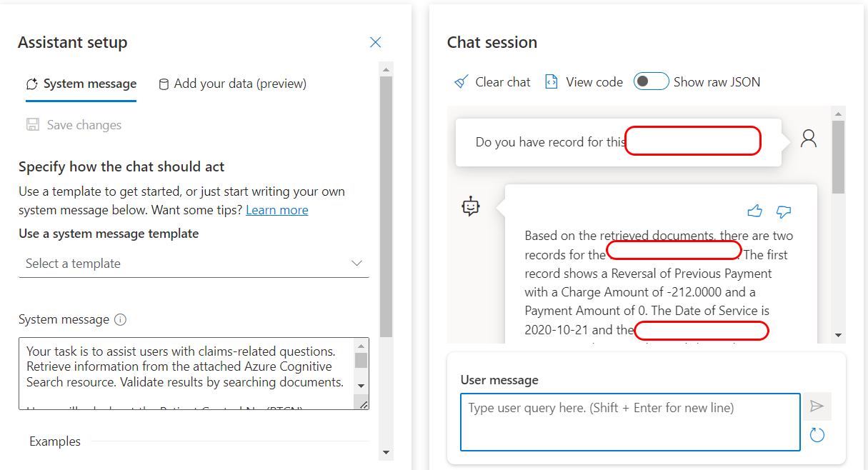The width and height of the screenshot is (868, 470).
Task: Click the 'Specify how the chat should act' heading
Action: [121, 167]
